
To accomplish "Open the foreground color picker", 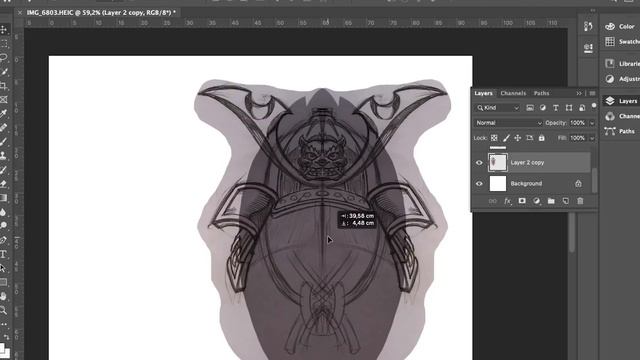I will pyautogui.click(x=2, y=349).
